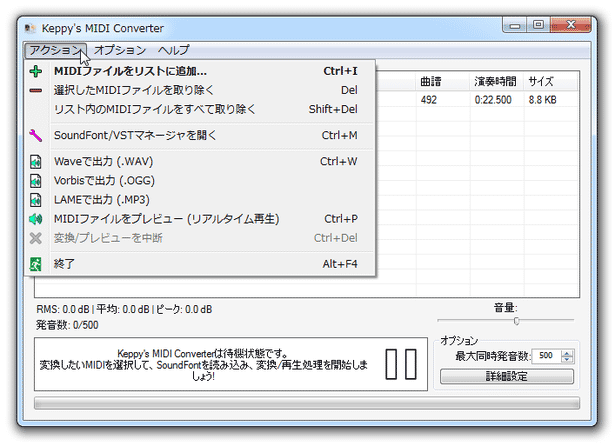Viewport: 615px width, 446px height.
Task: Minimize the Keppy's MIDI Converter window
Action: [x=515, y=26]
